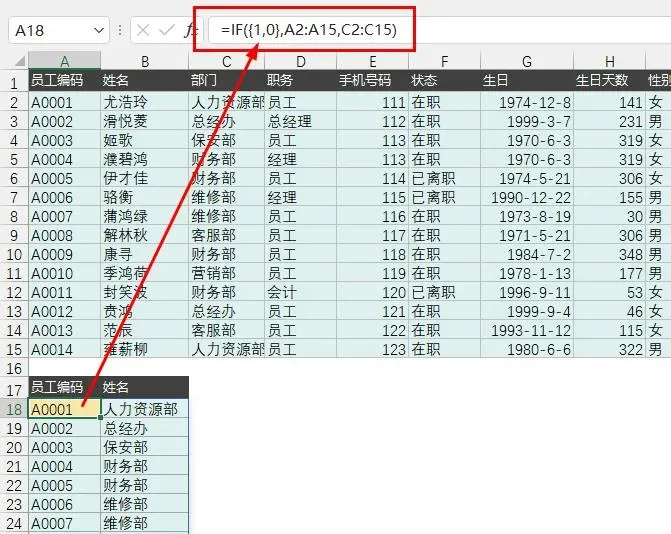The height and width of the screenshot is (534, 671).
Task: Select all cells with corner triangle
Action: 18,61
